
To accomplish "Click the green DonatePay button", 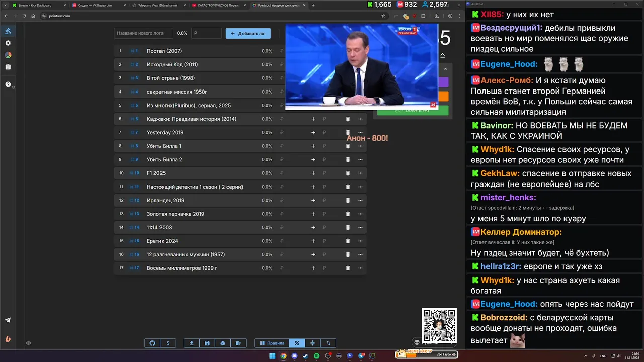I will 413,110.
